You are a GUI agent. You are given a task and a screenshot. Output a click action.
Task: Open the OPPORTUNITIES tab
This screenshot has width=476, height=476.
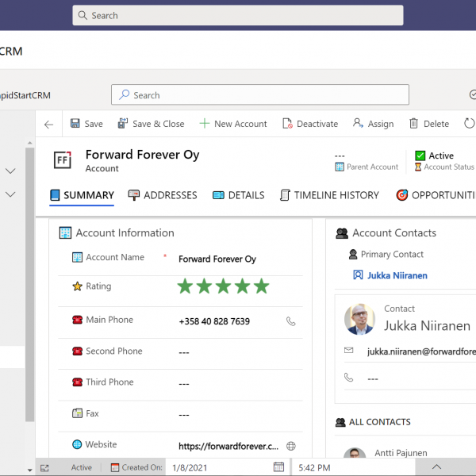(x=436, y=195)
